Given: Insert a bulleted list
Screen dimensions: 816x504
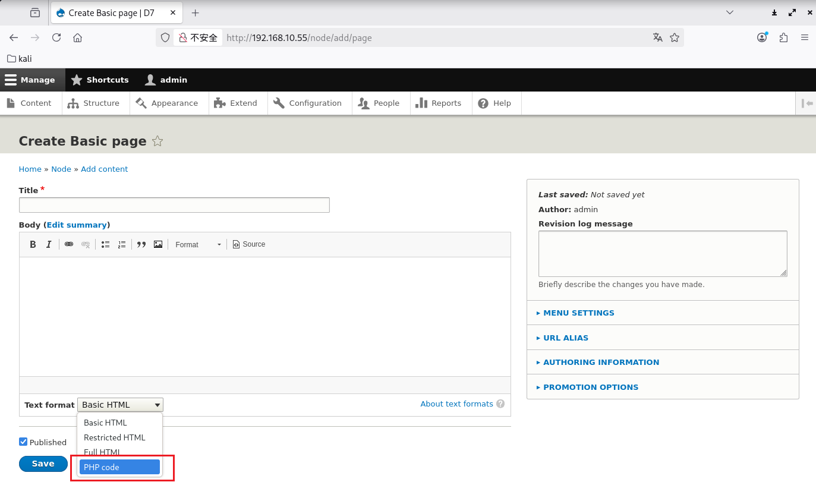Looking at the screenshot, I should 105,244.
